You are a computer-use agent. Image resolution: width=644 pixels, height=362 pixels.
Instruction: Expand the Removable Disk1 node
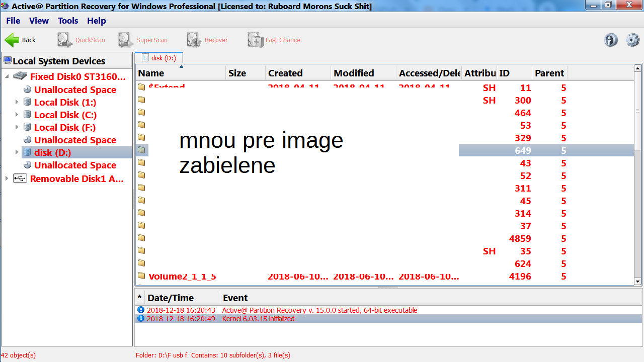7,178
